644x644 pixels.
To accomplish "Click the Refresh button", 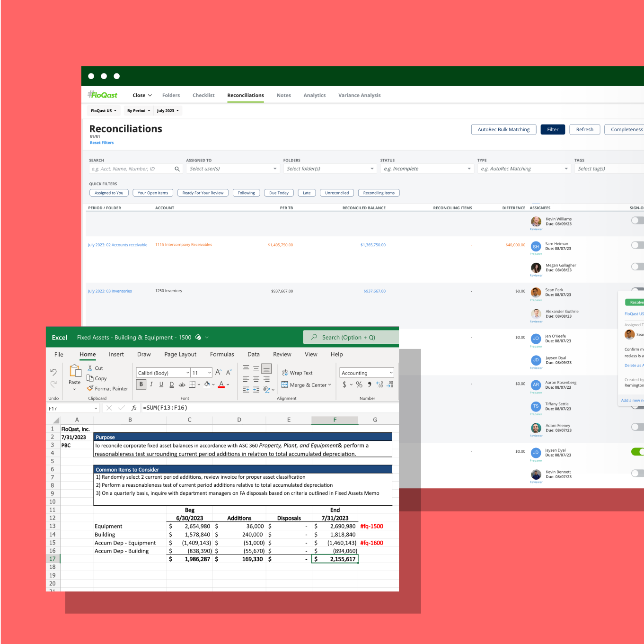I will tap(585, 130).
